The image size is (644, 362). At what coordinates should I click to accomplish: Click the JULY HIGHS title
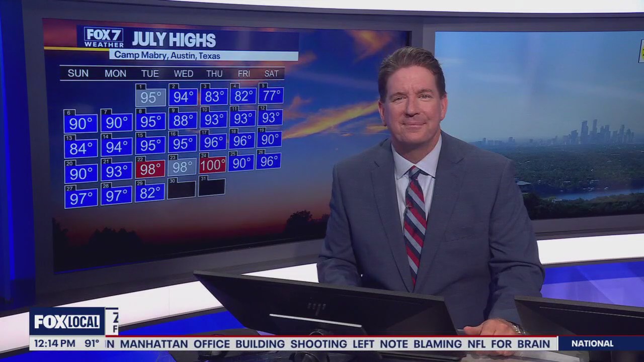pyautogui.click(x=174, y=39)
